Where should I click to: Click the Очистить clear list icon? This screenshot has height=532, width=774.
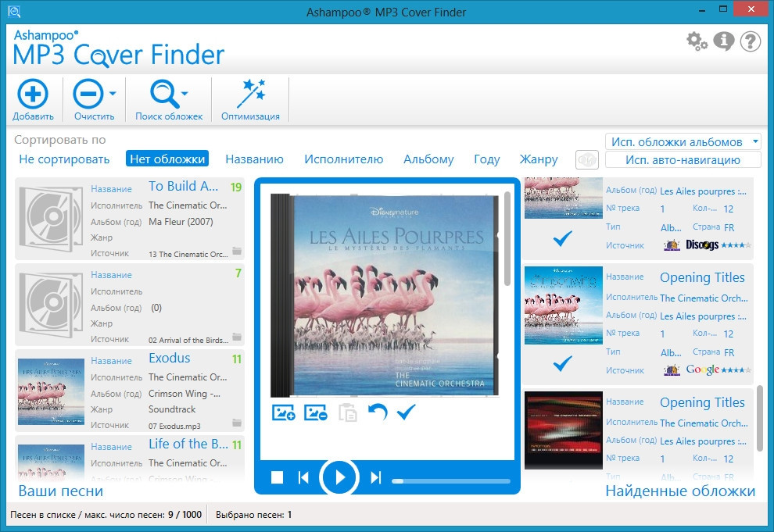point(88,94)
